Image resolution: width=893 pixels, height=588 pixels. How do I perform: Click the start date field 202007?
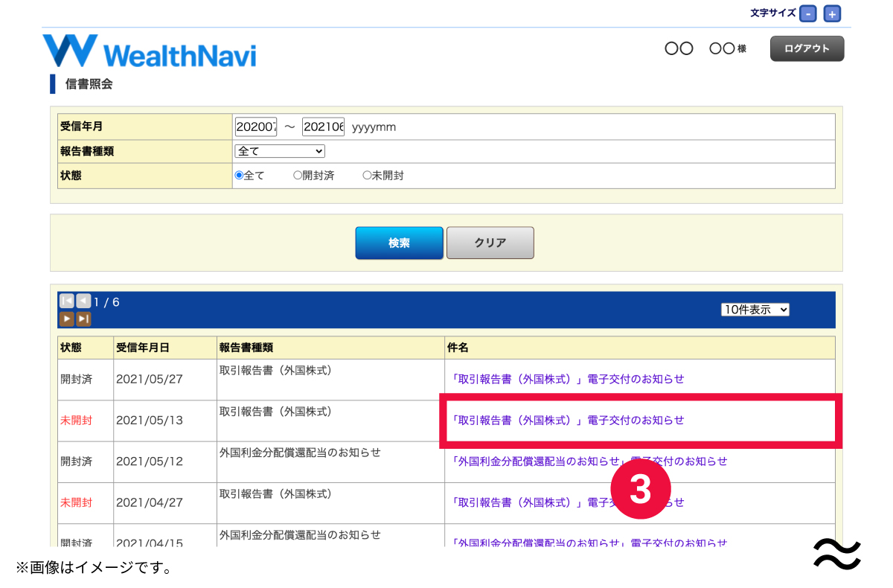coord(256,127)
